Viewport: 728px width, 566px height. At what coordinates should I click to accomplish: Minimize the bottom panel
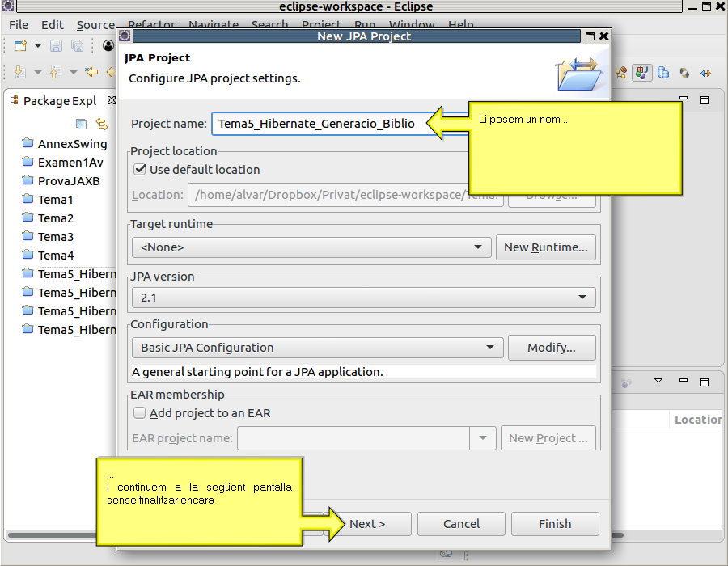click(684, 380)
